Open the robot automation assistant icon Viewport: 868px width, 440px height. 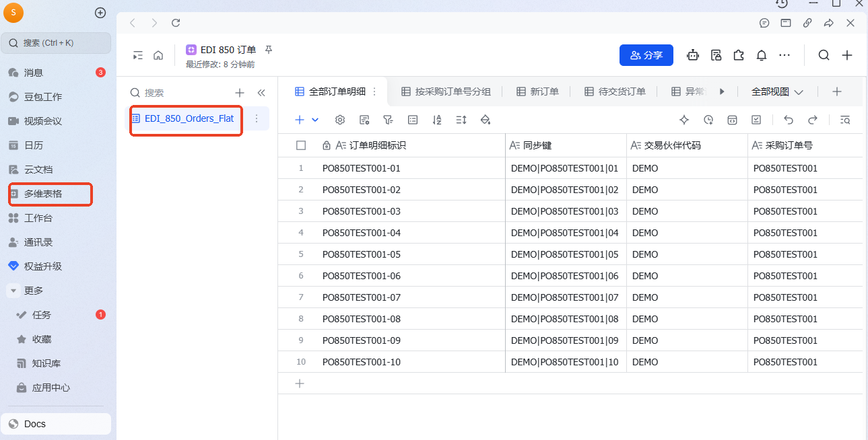click(693, 55)
